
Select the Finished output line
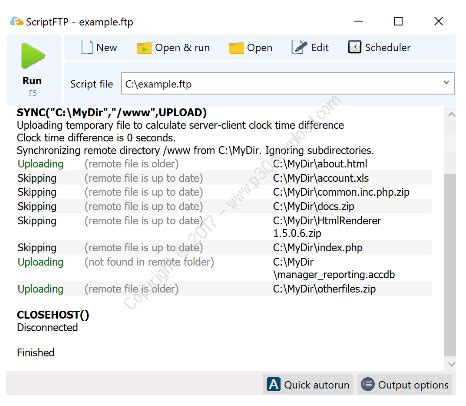point(36,352)
